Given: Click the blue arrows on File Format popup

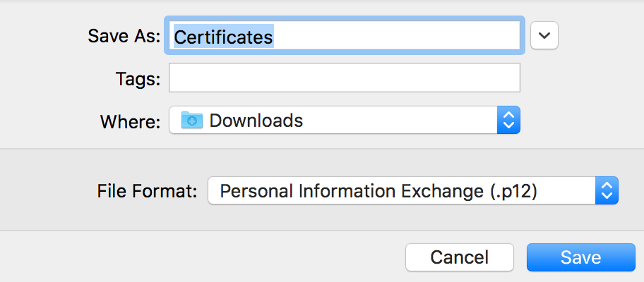Looking at the screenshot, I should pyautogui.click(x=607, y=190).
